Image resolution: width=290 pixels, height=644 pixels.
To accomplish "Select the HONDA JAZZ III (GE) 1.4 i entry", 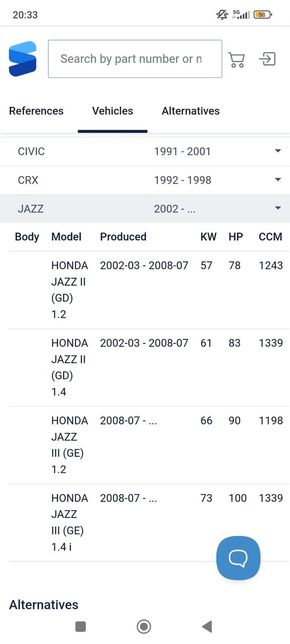I will [x=70, y=522].
